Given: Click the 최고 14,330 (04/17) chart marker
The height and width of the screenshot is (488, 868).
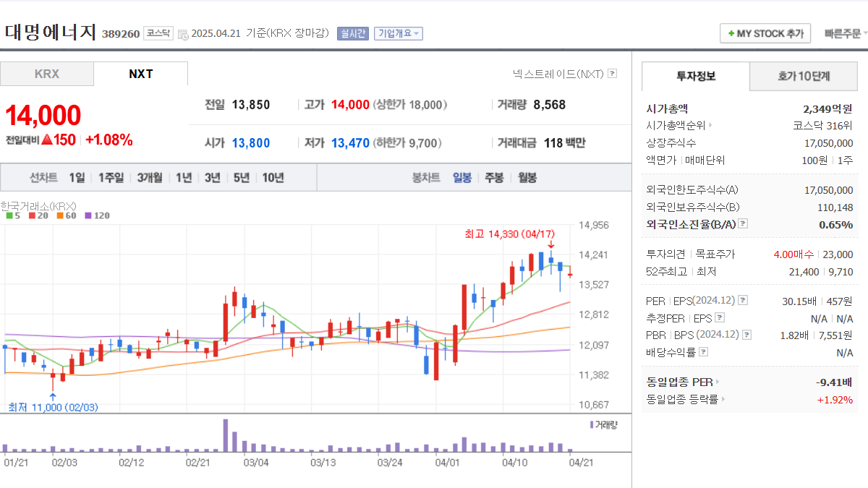Looking at the screenshot, I should coord(509,234).
